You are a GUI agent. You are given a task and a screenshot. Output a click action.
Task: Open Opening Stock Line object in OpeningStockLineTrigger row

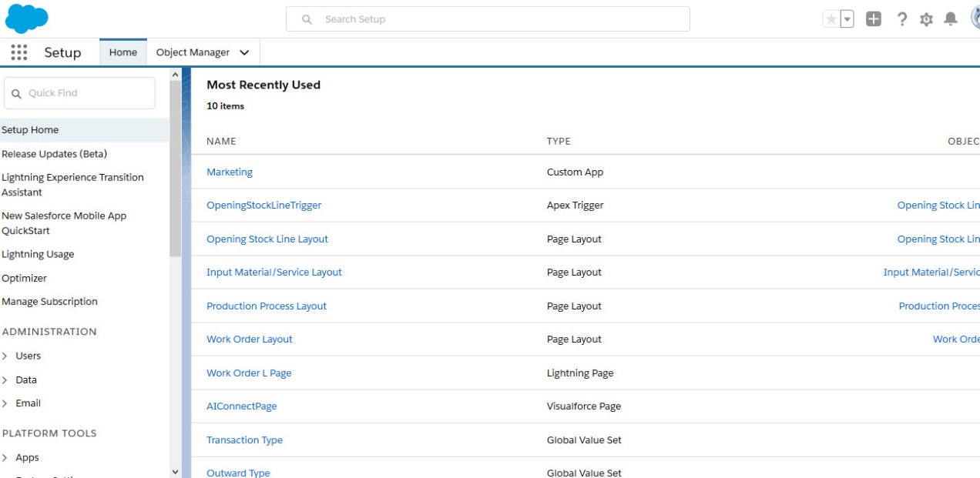click(938, 206)
